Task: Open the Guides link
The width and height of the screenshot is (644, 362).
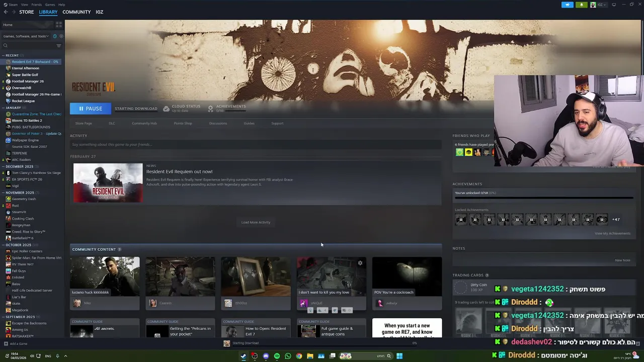Action: (x=249, y=123)
